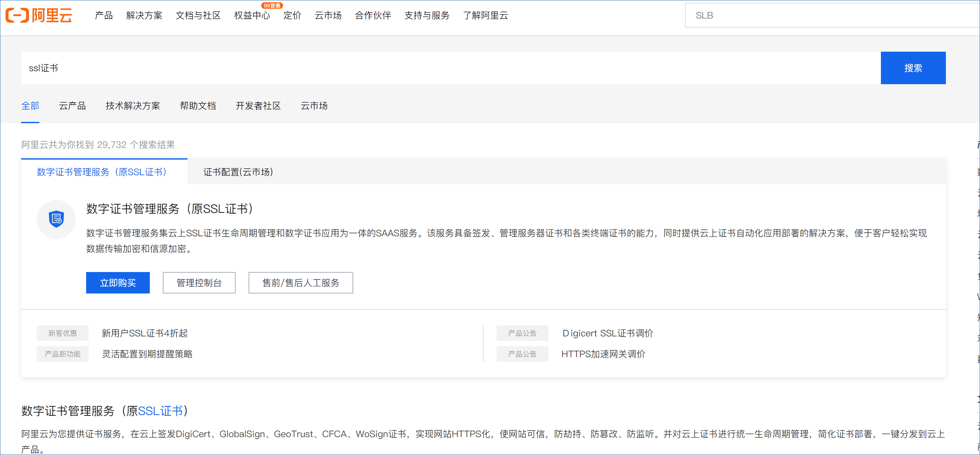980x455 pixels.
Task: Open the 管理控制台 button
Action: point(199,283)
